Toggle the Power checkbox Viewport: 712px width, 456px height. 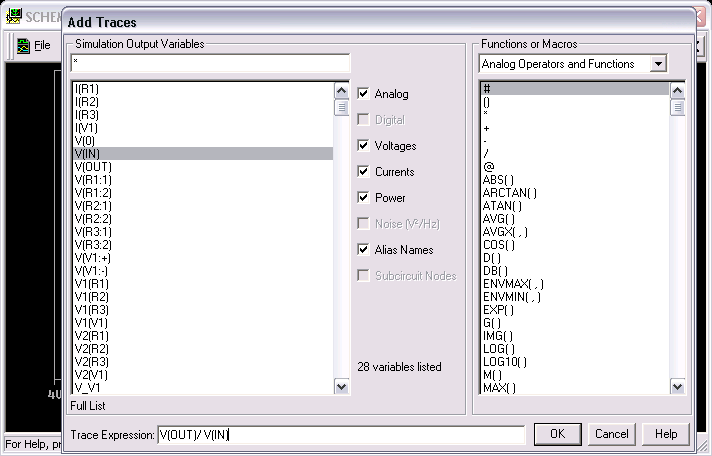coord(363,197)
